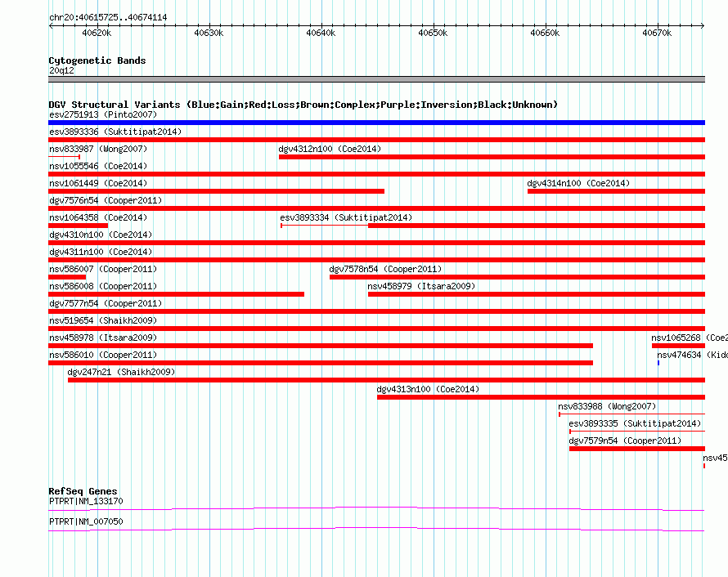Open the nsv833988 (Wong2007) variant

[x=607, y=406]
